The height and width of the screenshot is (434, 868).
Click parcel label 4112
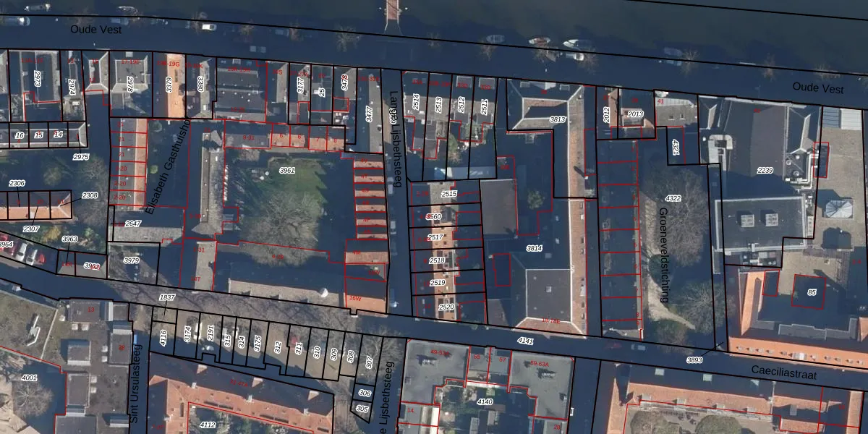[208, 425]
